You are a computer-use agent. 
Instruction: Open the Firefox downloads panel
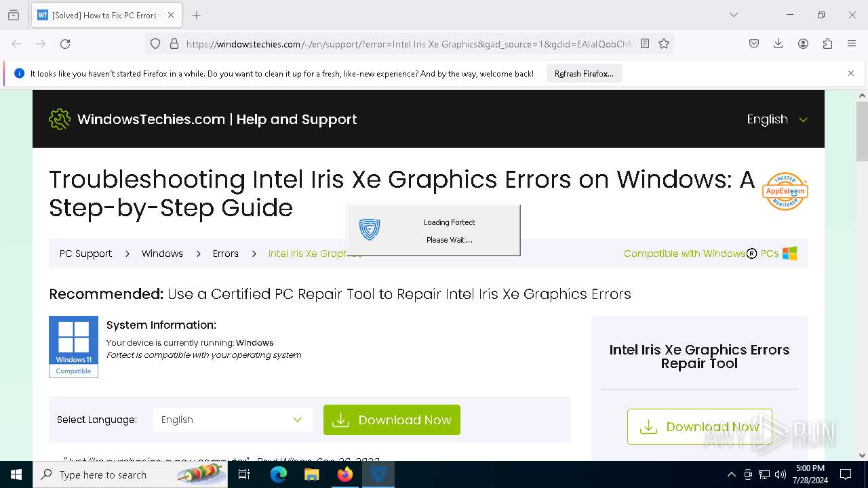point(778,43)
